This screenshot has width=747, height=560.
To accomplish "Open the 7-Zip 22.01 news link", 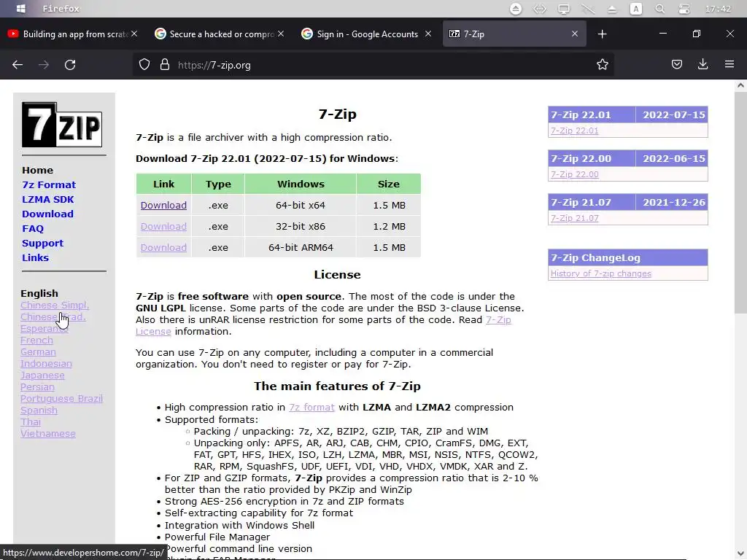I will 575,131.
